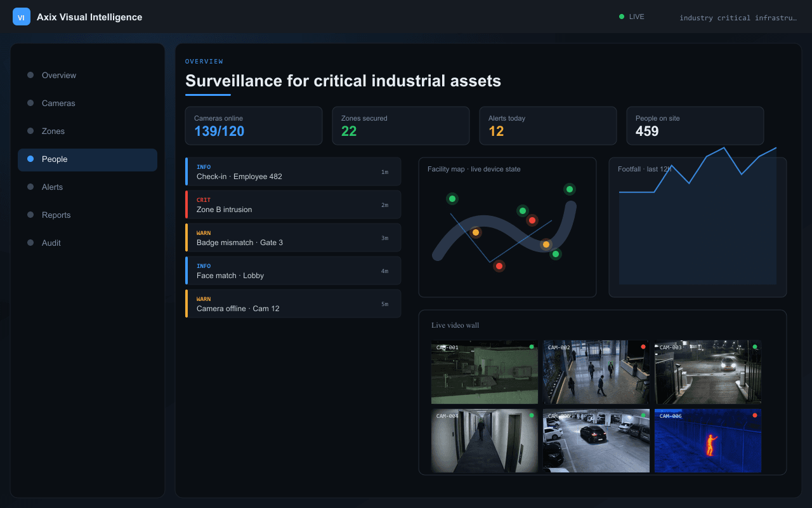Open the Audit page
Screen dimensions: 812x508
click(x=88, y=243)
